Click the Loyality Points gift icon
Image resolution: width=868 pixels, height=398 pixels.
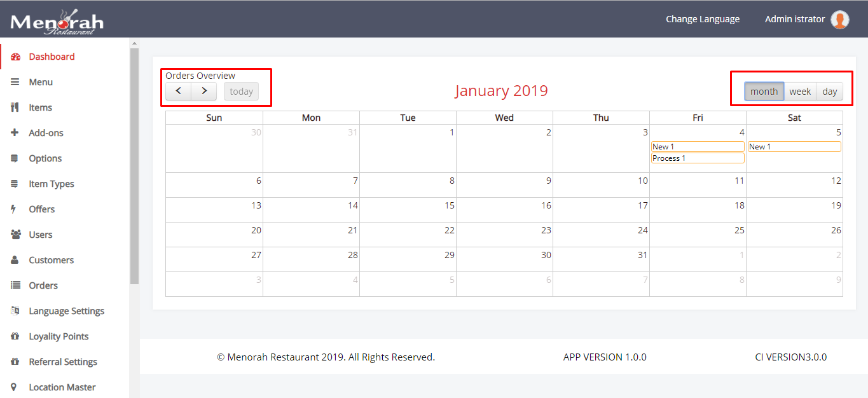(15, 336)
